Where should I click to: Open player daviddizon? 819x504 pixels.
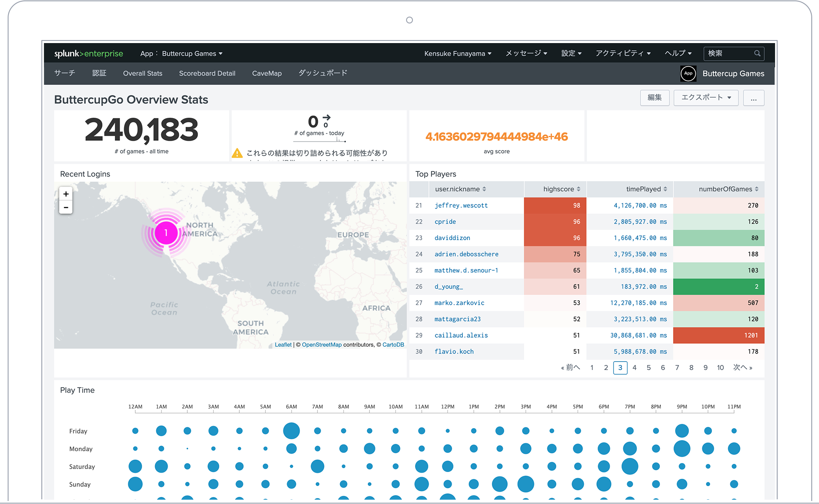point(452,238)
